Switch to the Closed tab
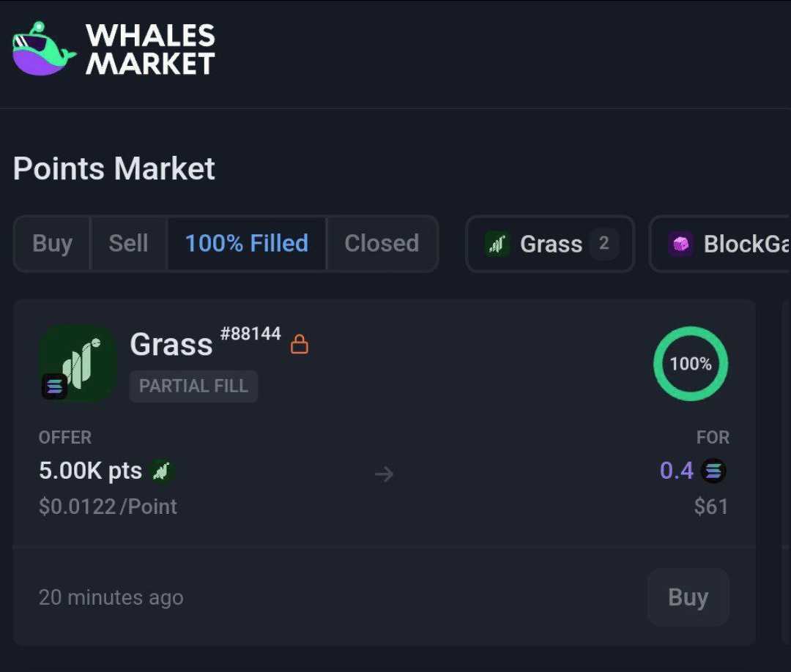The height and width of the screenshot is (672, 791). (382, 243)
